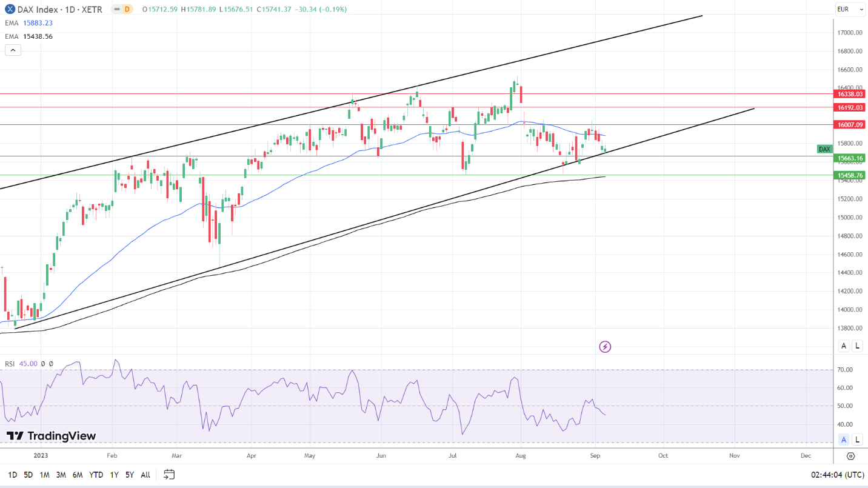Click the market status D pill indicator

pos(123,9)
